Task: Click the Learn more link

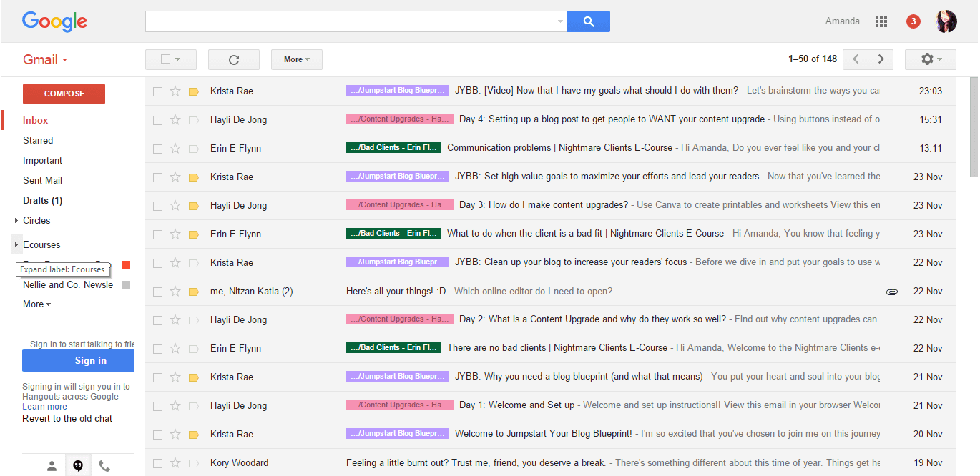Action: pos(44,407)
